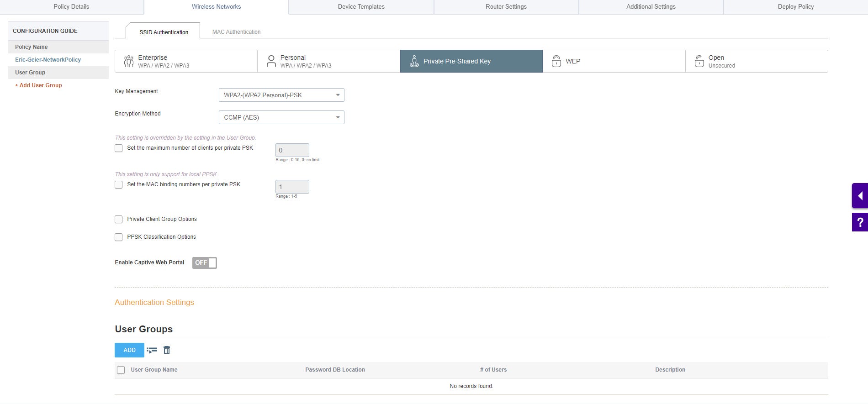Open the Key Management dropdown

coord(281,95)
